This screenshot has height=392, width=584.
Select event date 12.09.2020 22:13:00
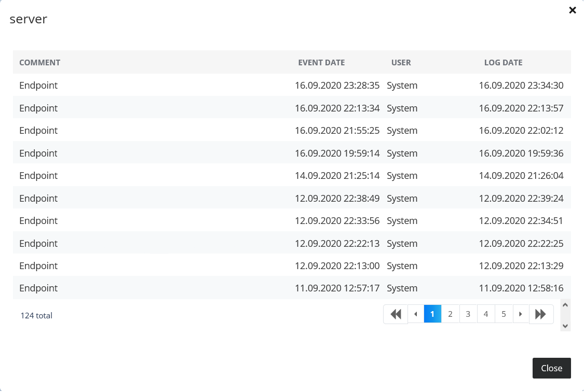[x=337, y=265]
